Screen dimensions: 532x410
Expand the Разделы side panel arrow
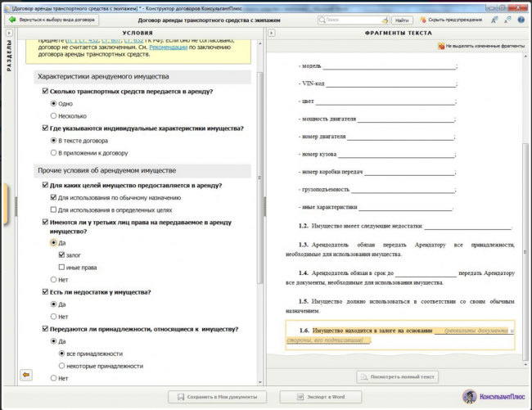[9, 33]
